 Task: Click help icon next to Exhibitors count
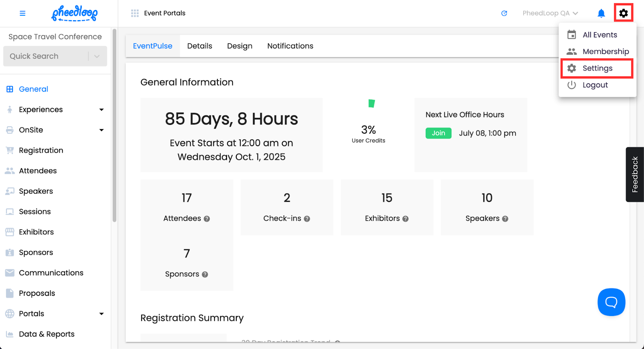point(405,219)
